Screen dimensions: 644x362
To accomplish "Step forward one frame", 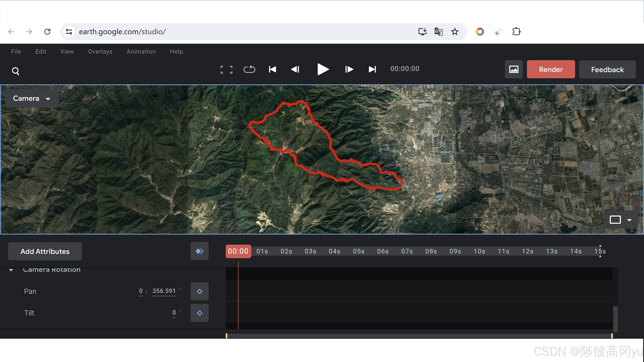I will [349, 69].
